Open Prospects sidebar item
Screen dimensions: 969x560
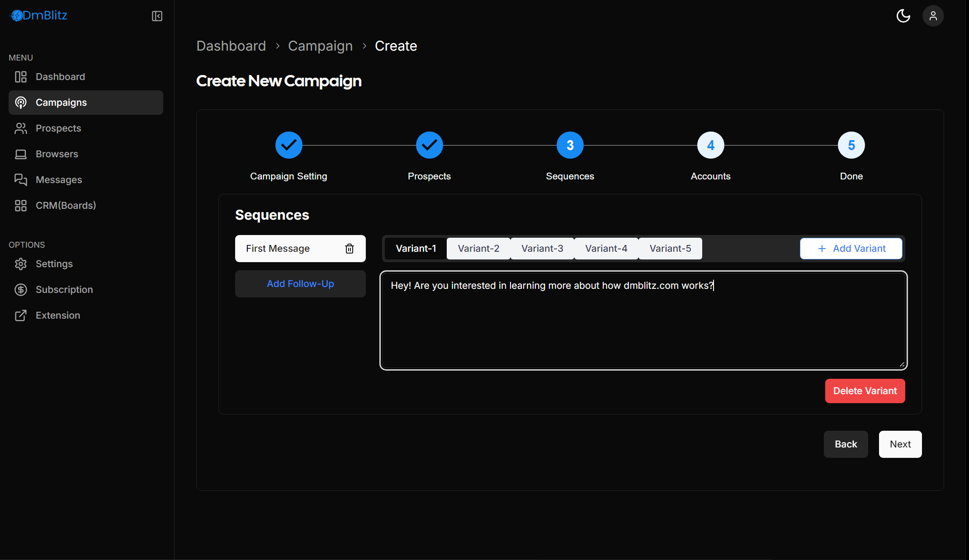click(x=86, y=128)
